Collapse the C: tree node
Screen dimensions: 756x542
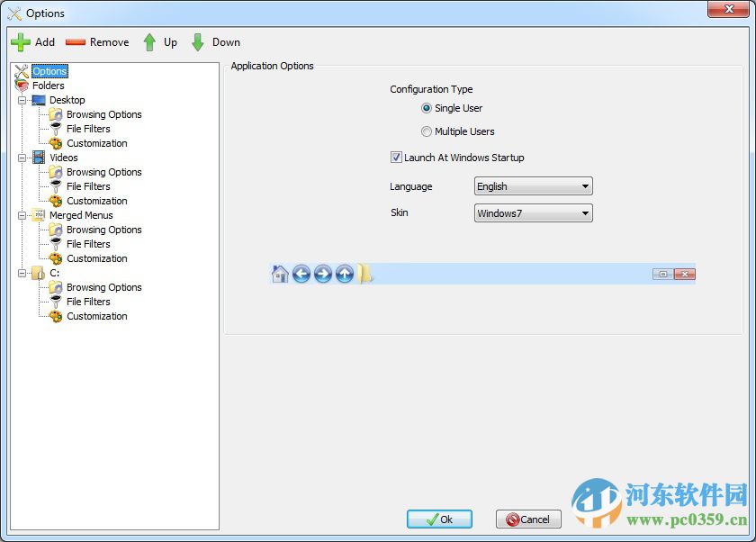[x=22, y=273]
